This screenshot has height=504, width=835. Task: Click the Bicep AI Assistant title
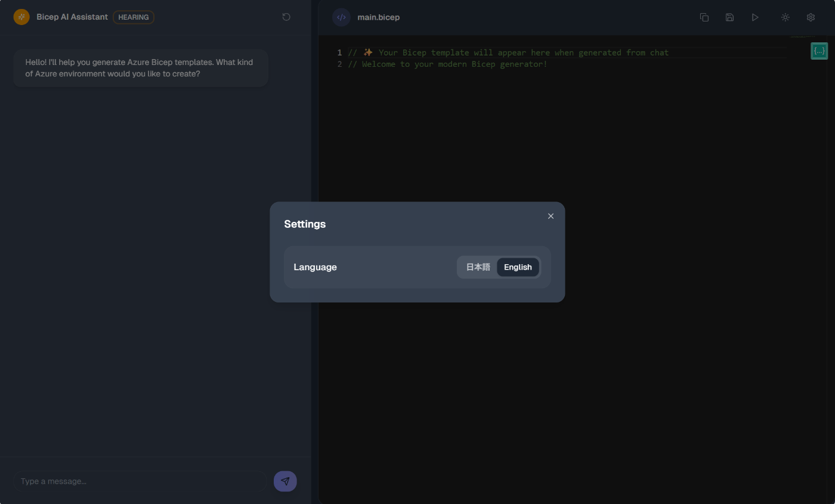point(72,17)
